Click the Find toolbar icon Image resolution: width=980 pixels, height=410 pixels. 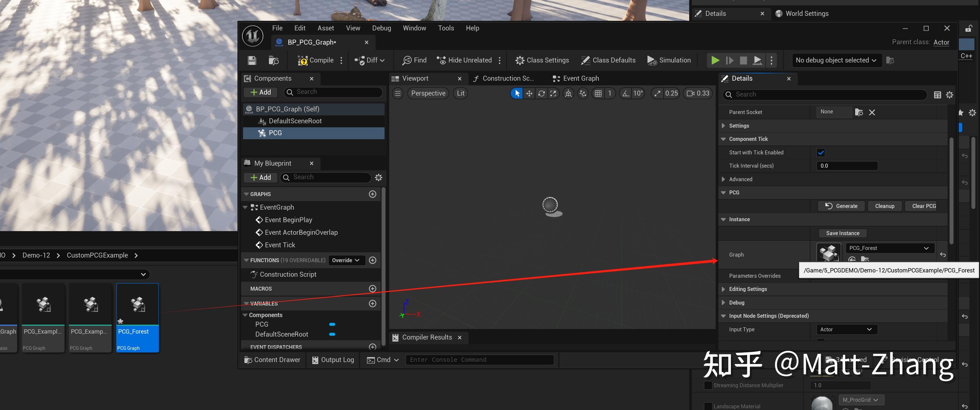(407, 61)
